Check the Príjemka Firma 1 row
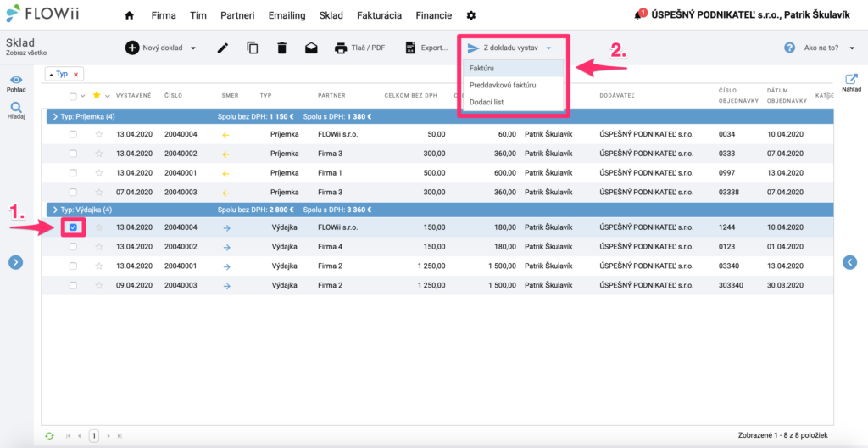The width and height of the screenshot is (868, 448). 73,173
